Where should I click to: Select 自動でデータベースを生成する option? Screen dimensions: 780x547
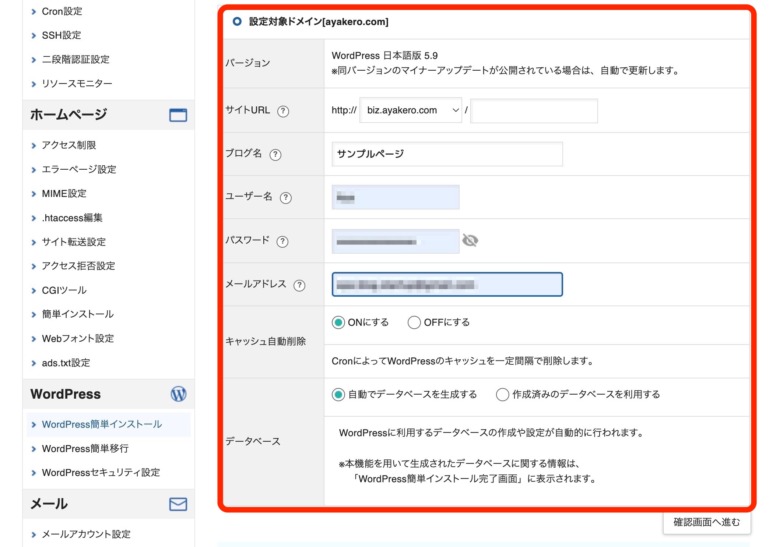(338, 394)
